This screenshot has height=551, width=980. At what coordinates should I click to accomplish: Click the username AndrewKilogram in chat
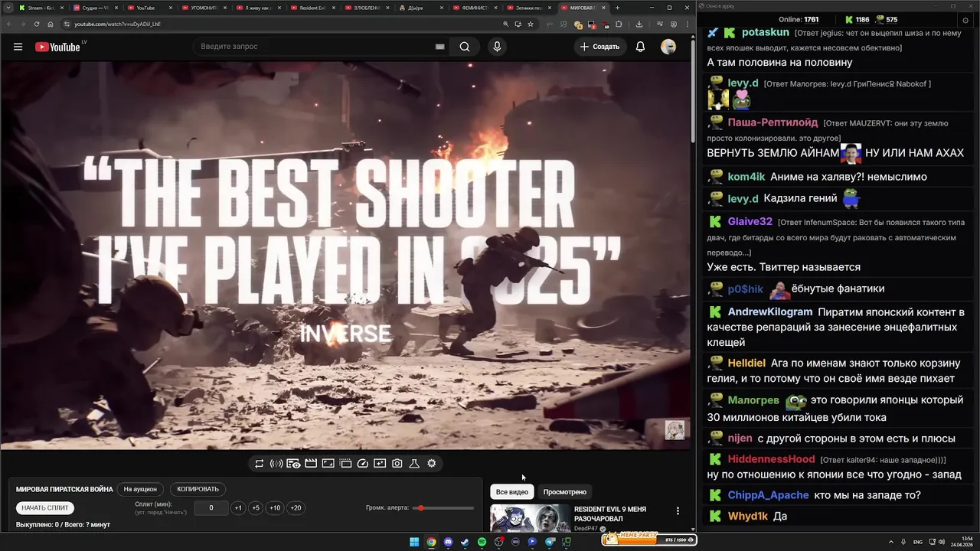coord(770,312)
